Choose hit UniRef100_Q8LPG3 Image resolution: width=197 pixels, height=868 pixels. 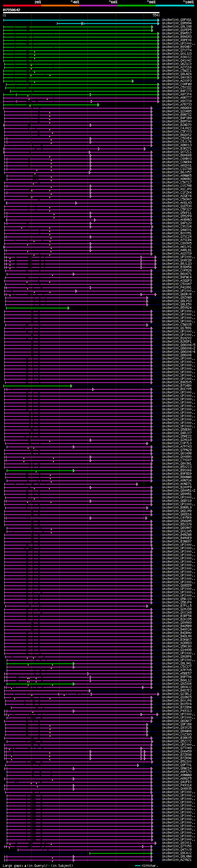pyautogui.click(x=177, y=301)
